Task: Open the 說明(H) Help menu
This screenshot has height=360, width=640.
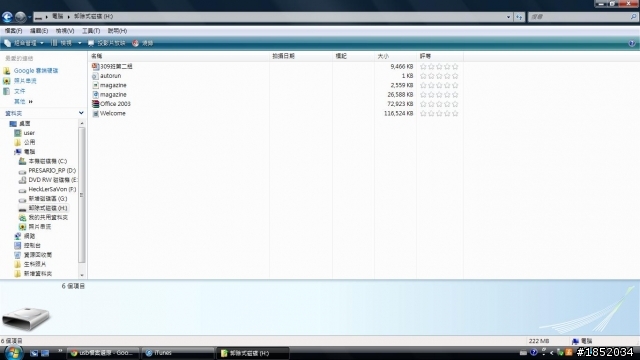Action: [x=117, y=31]
